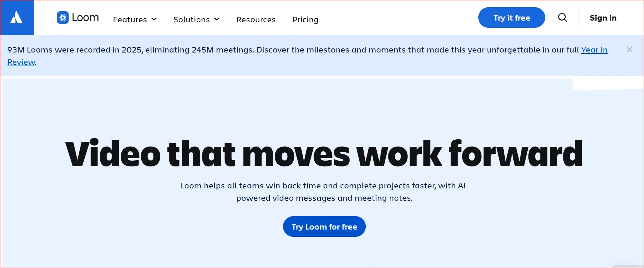This screenshot has width=644, height=268.
Task: Open the 'Year in' banner link
Action: 594,50
